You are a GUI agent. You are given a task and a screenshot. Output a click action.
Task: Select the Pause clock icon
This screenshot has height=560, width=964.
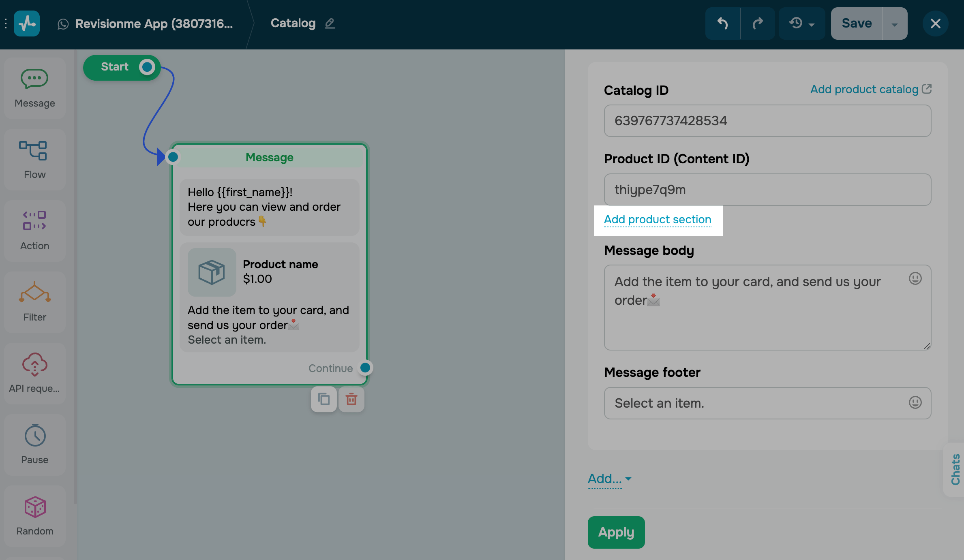click(x=35, y=436)
